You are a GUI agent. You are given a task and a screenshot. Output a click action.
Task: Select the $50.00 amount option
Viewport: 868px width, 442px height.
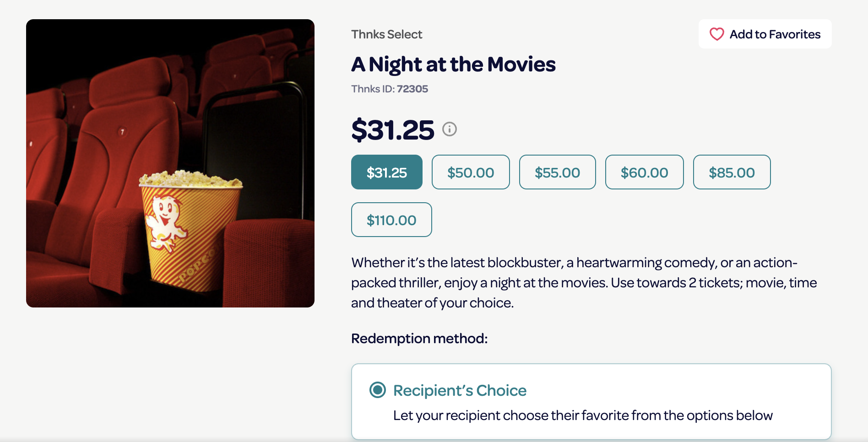click(x=470, y=172)
